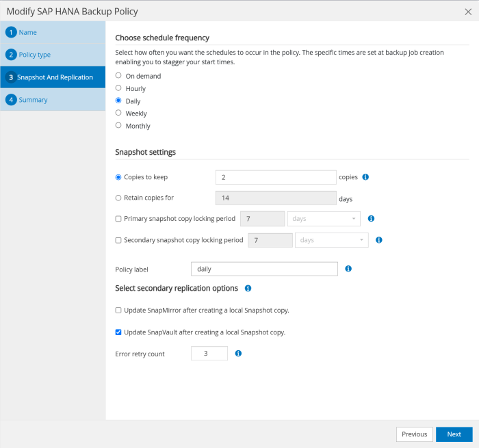Choose the Retain copies for option
The width and height of the screenshot is (479, 448).
click(118, 198)
